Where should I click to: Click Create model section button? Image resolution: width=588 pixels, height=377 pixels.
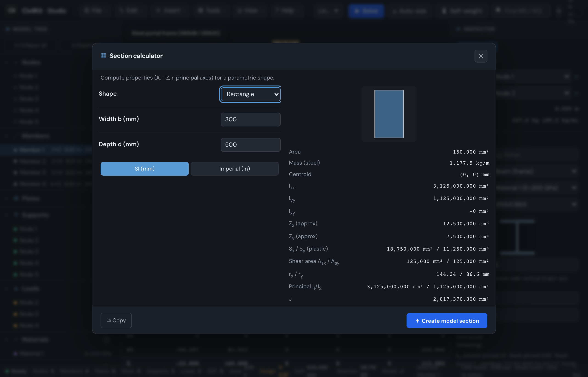click(x=447, y=321)
